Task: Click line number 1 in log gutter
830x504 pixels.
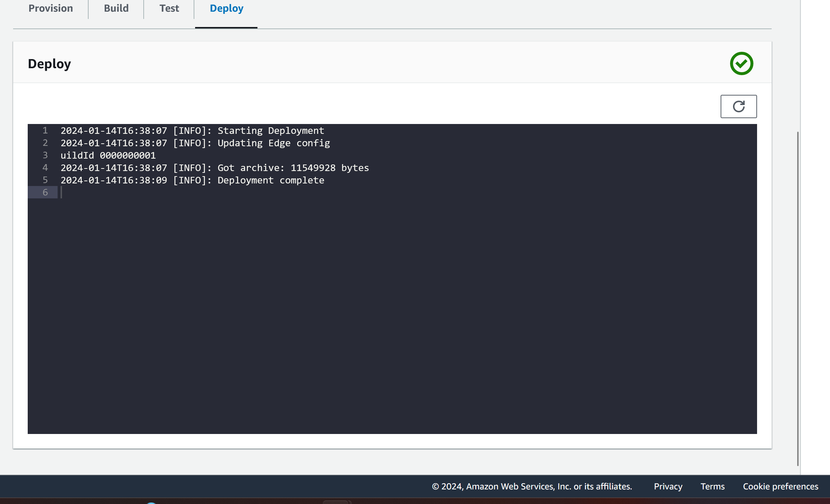Action: click(45, 131)
